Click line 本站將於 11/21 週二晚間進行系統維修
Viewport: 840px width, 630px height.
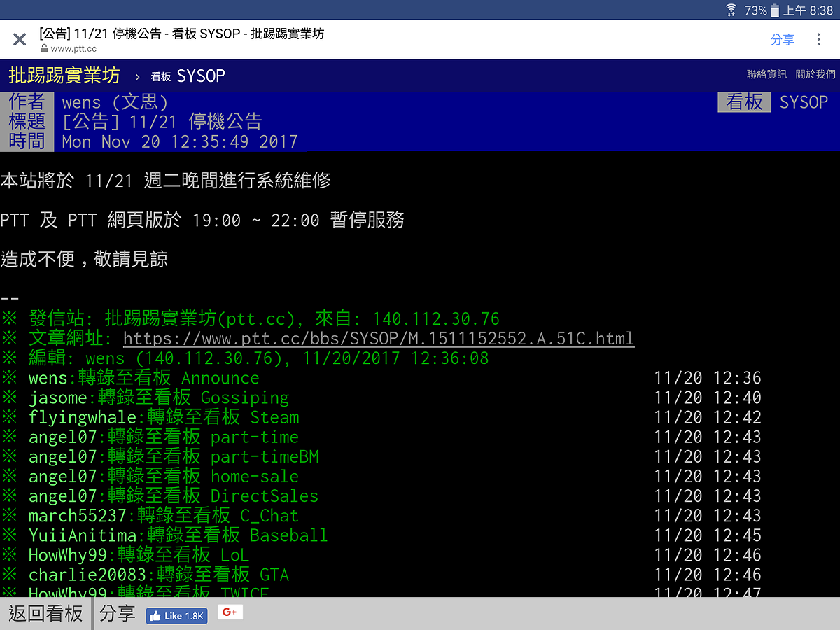(x=165, y=181)
